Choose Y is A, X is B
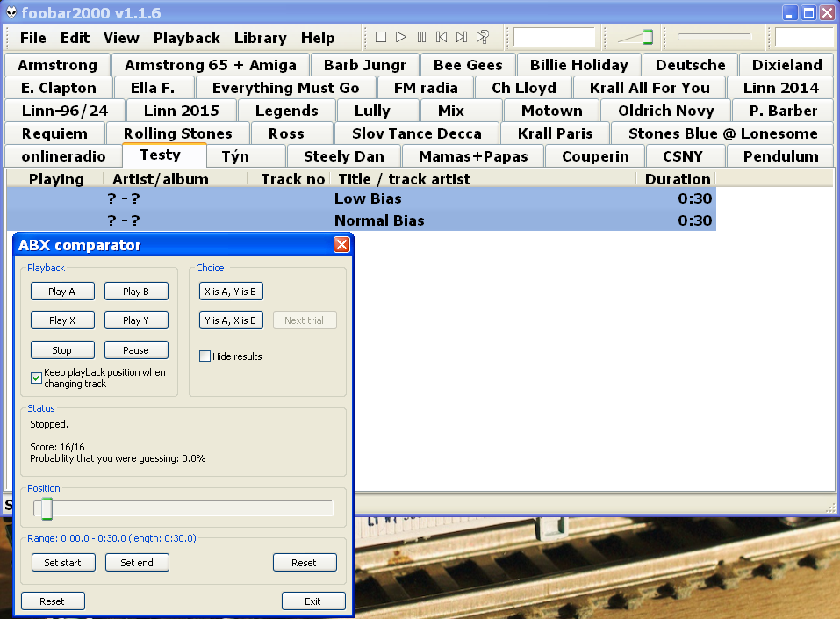Screen dimensions: 840x619 point(231,320)
